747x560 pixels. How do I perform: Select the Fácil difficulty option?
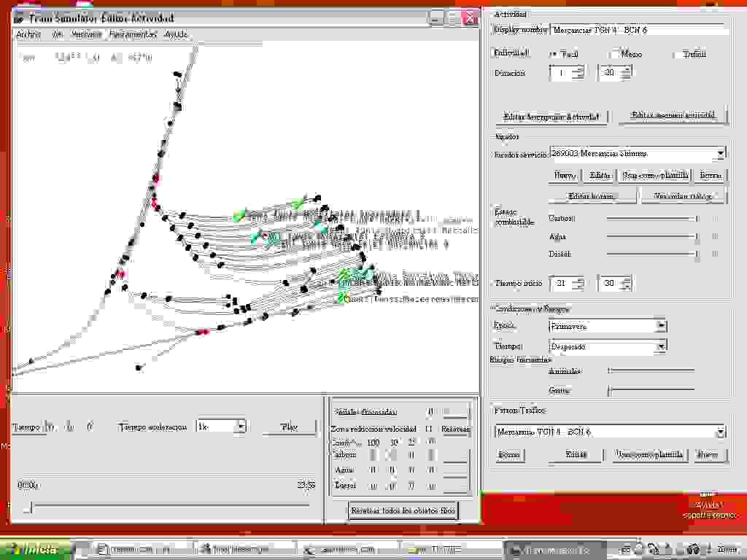553,54
